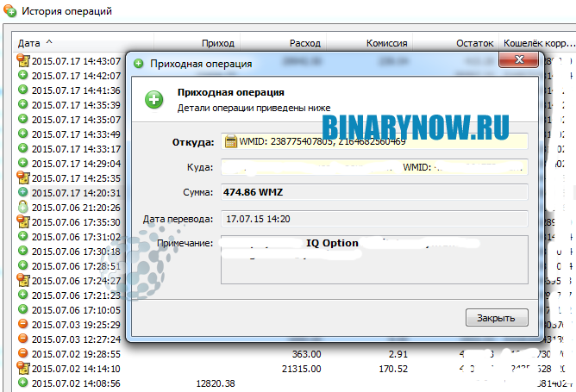Sort by the Приход column header
Viewport: 576px width, 392px height.
pos(197,43)
